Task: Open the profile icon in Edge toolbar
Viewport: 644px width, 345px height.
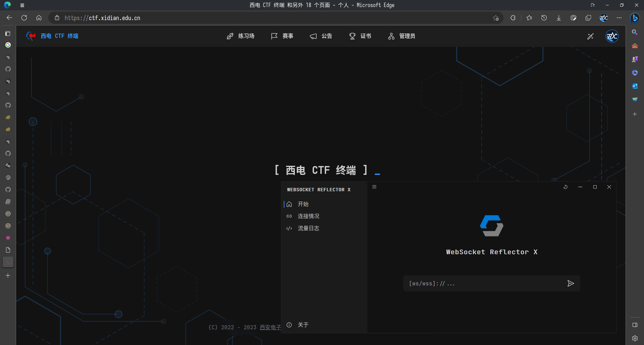Action: point(604,18)
